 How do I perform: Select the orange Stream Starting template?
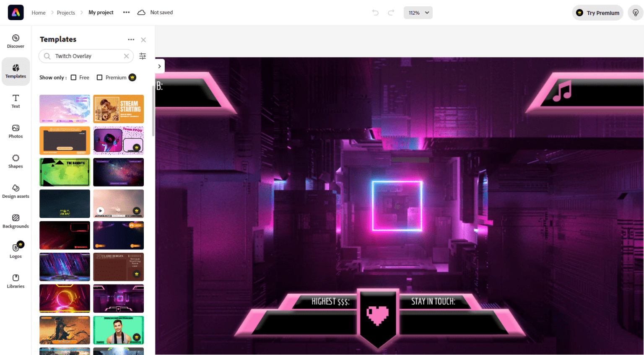click(119, 109)
